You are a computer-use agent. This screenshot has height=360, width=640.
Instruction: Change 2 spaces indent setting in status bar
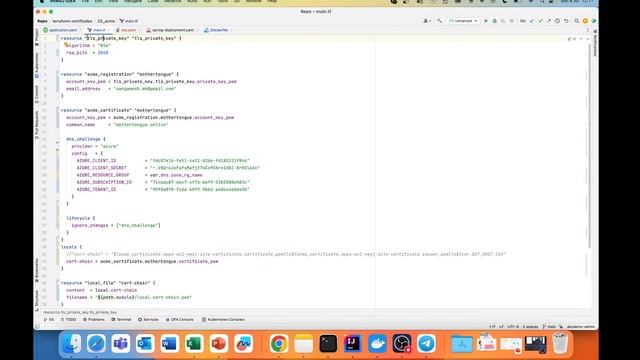[530, 327]
